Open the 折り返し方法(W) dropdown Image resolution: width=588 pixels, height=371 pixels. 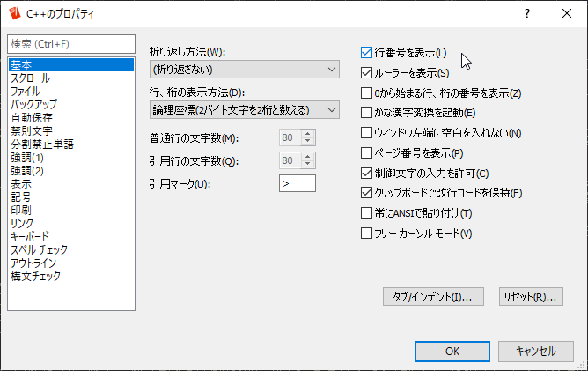coord(245,70)
